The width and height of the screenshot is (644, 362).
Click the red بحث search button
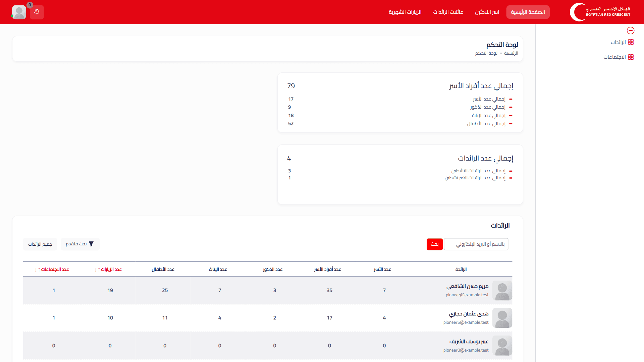point(435,244)
